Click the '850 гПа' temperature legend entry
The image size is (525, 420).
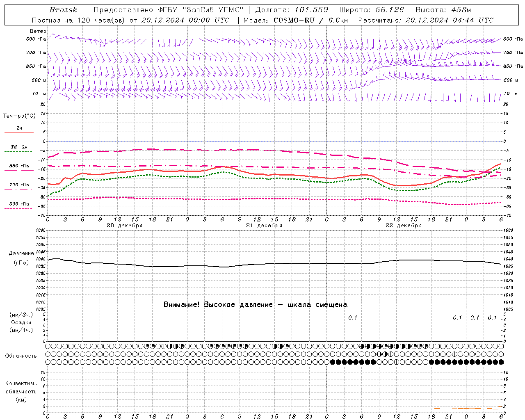point(19,166)
